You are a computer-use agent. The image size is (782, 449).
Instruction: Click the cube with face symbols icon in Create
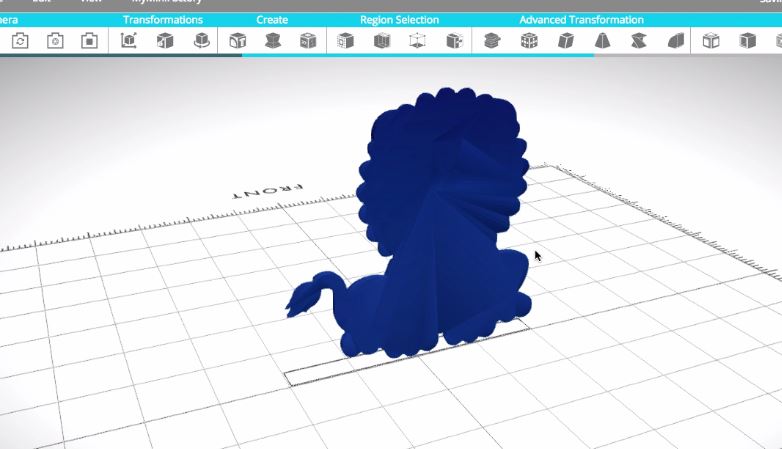(x=308, y=40)
